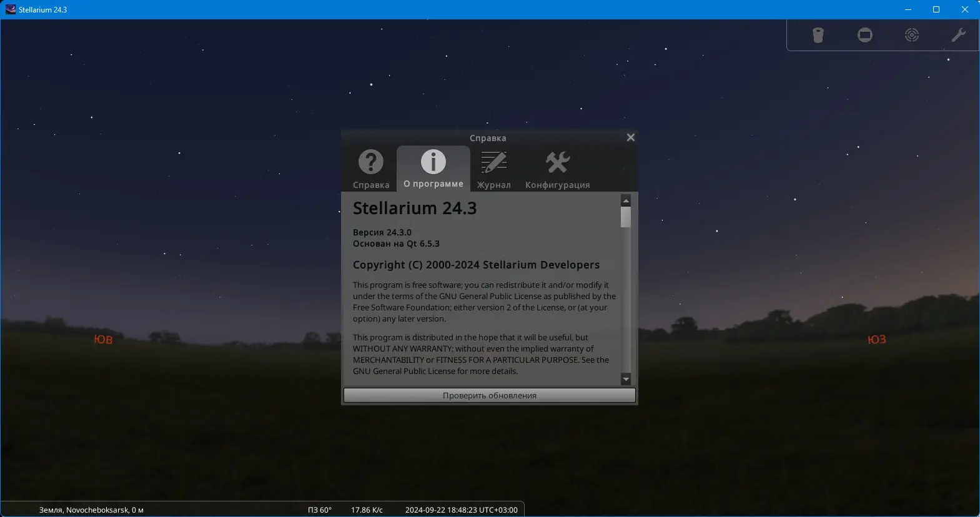Click date and time 2024-09-22 18:48:23 UTC+03:00
This screenshot has width=980, height=517.
[462, 510]
